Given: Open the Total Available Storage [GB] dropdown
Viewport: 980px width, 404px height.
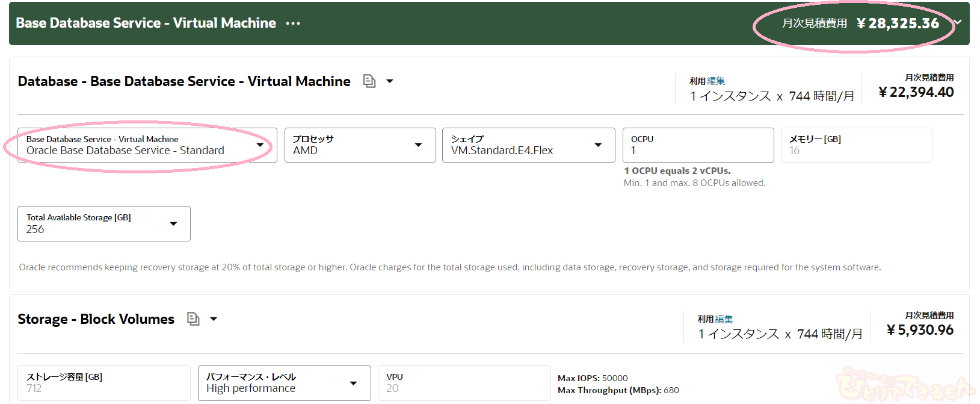Looking at the screenshot, I should (x=103, y=224).
